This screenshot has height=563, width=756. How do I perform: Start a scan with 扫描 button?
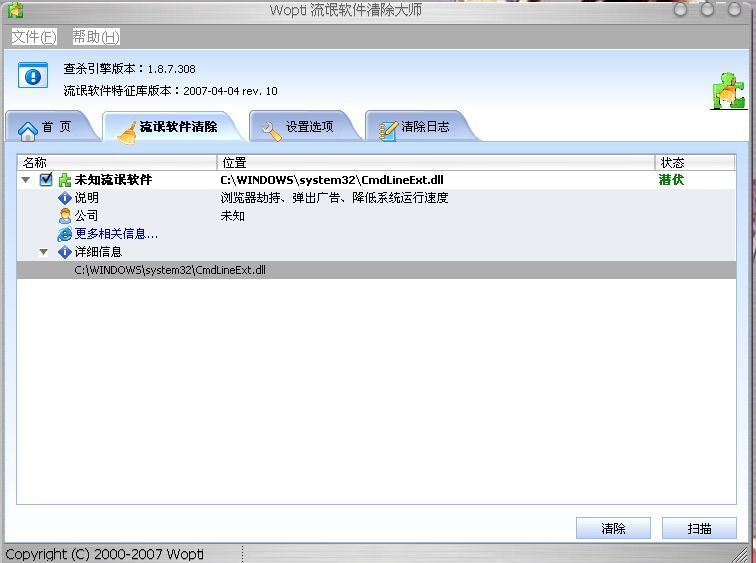click(x=699, y=528)
